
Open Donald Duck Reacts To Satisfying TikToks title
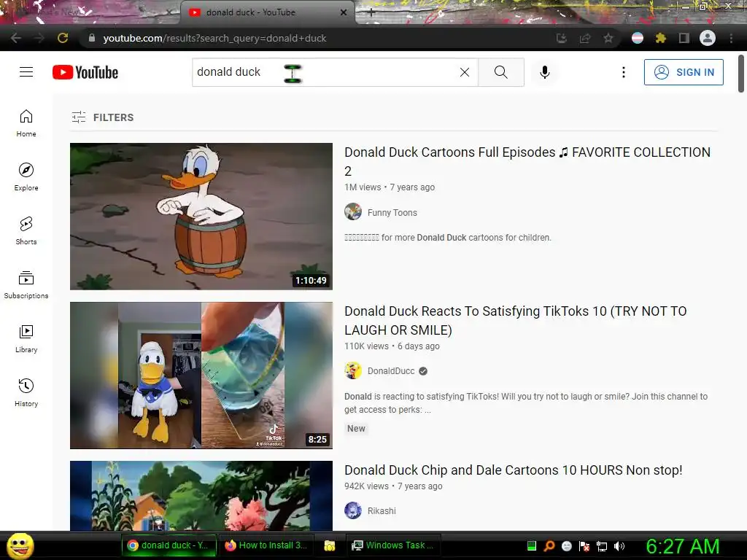[515, 321]
